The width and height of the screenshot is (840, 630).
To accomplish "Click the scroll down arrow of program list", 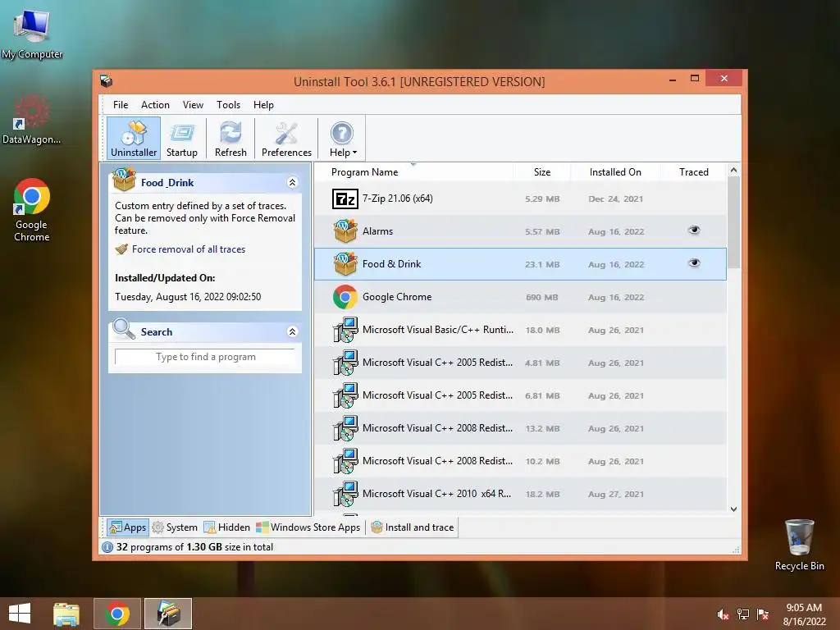I will (734, 509).
